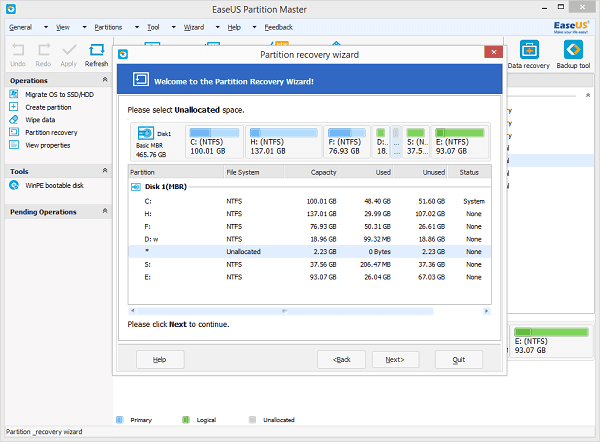
Task: Click the Status column header
Action: (470, 172)
